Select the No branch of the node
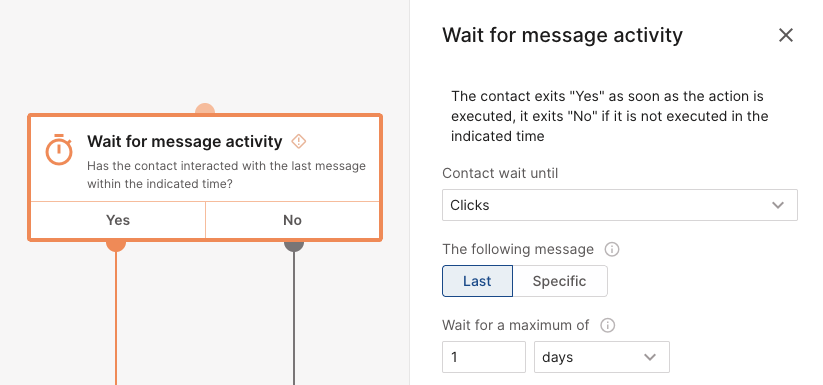 point(292,220)
